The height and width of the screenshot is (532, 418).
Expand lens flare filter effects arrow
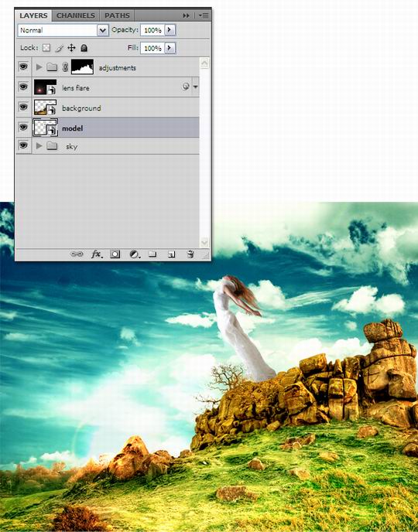[x=195, y=87]
